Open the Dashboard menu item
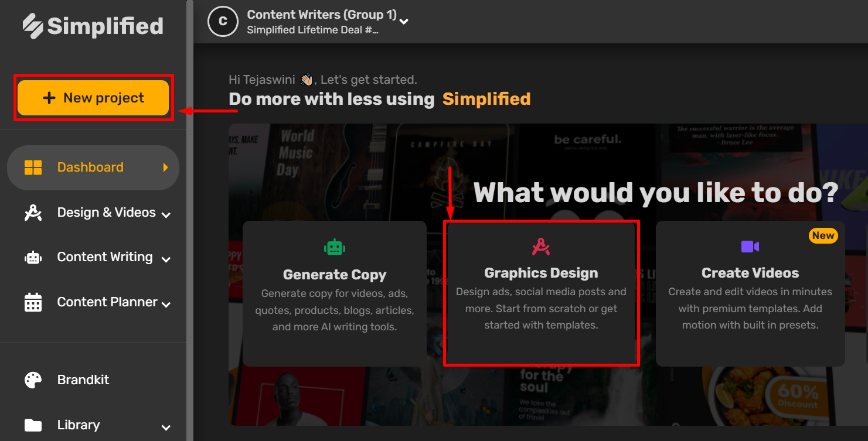The height and width of the screenshot is (441, 868). click(93, 167)
